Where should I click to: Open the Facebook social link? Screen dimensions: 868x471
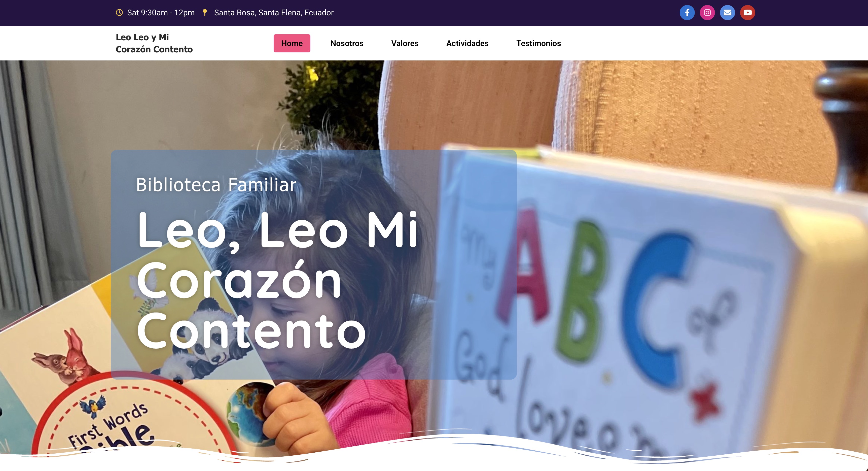(687, 13)
